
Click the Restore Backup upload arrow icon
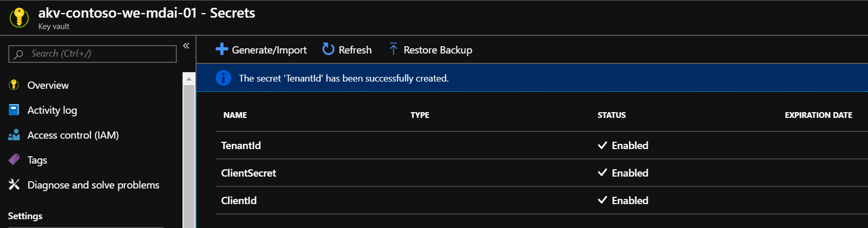pos(393,49)
